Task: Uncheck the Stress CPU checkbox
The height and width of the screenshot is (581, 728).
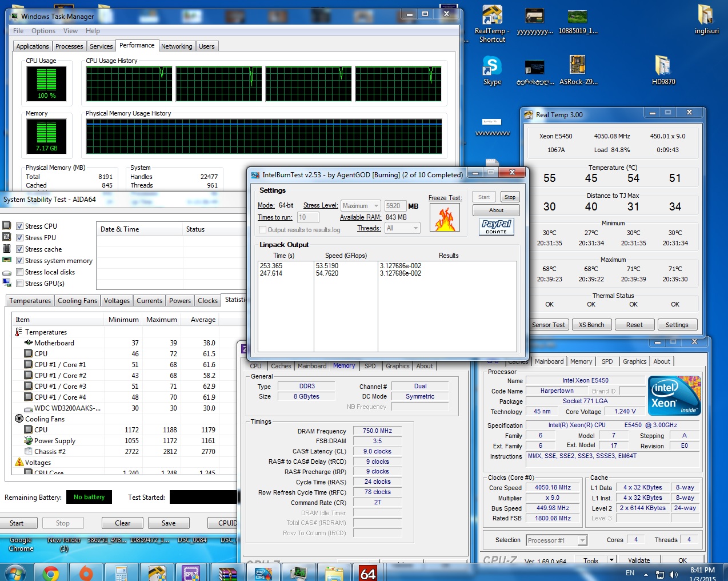Action: 20,226
